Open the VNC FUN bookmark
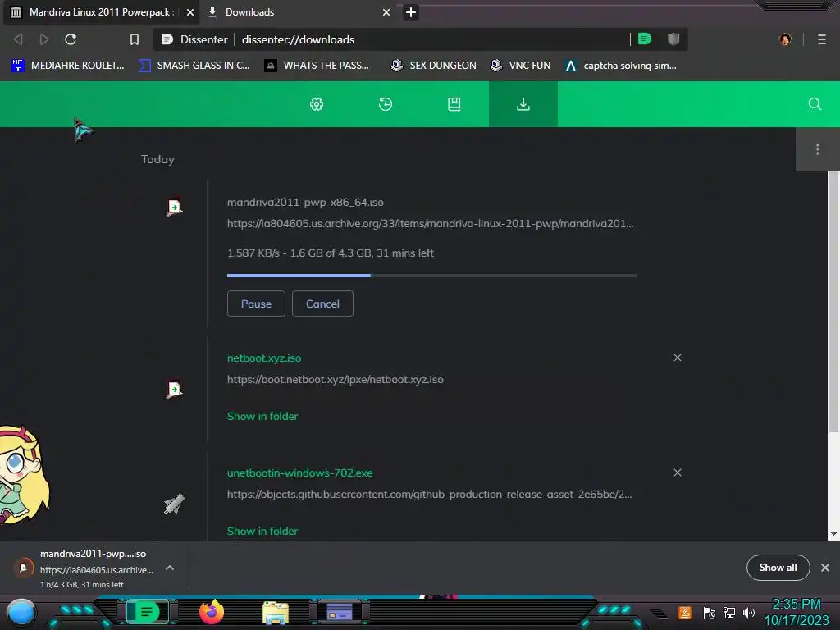The height and width of the screenshot is (630, 840). [x=520, y=66]
